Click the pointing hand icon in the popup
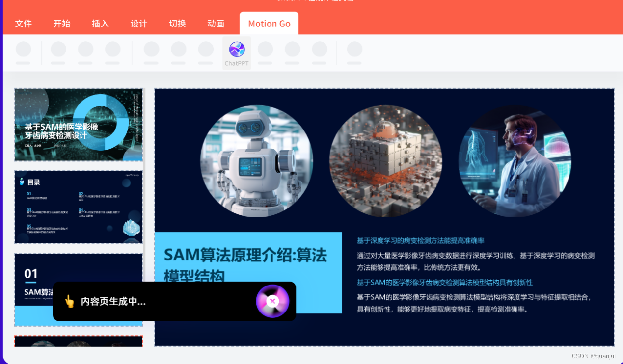 tap(69, 301)
